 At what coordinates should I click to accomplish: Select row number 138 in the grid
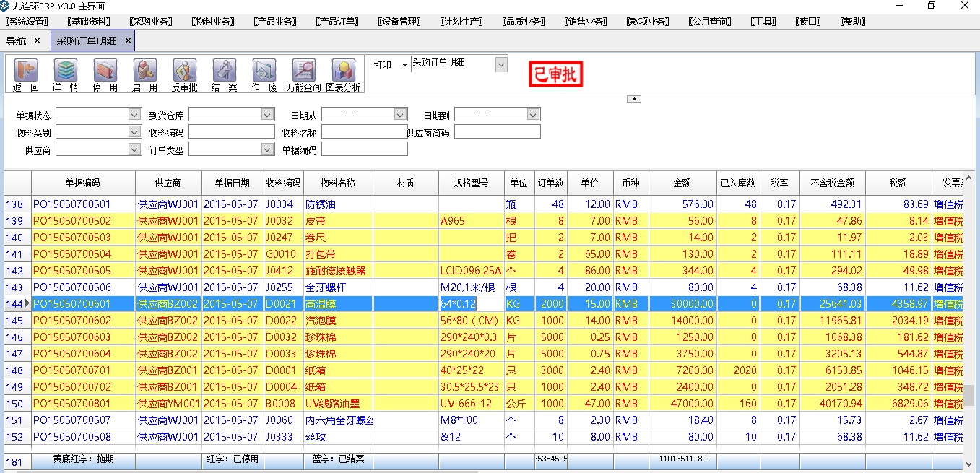17,204
